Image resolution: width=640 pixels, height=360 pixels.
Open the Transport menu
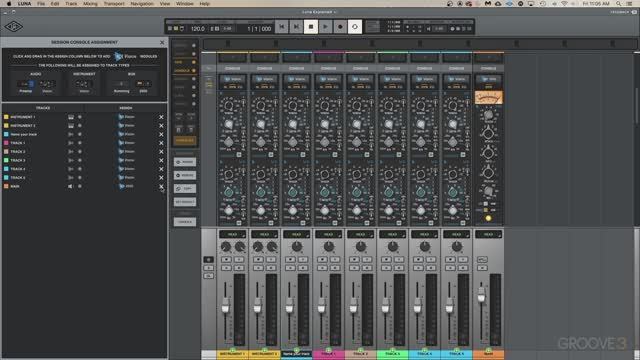[x=114, y=4]
